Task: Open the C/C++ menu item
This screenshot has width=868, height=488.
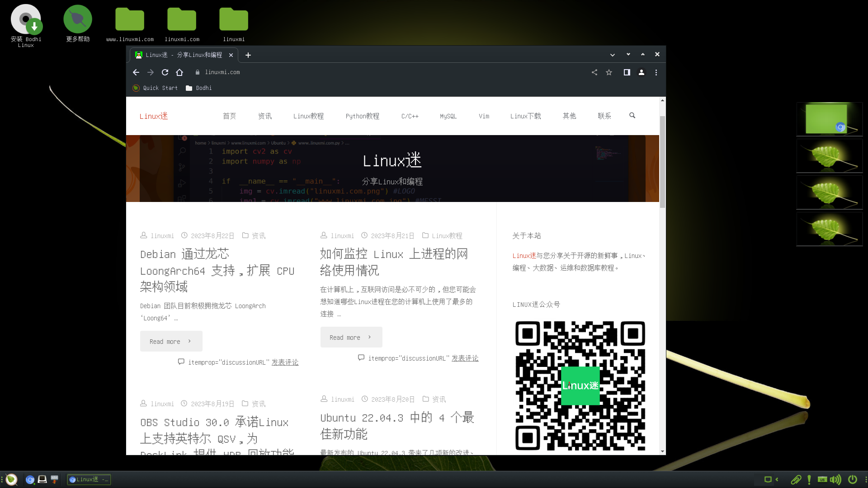Action: [410, 116]
